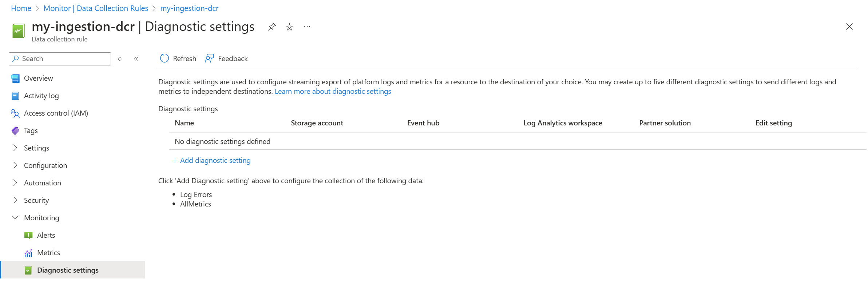Viewport: 868px width, 281px height.
Task: Pin Diagnostic settings blade to dashboard
Action: point(272,27)
